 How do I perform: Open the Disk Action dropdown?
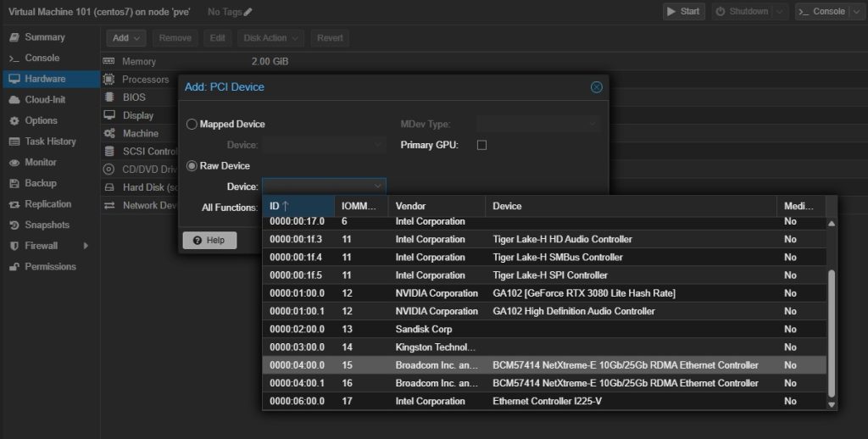[x=270, y=37]
